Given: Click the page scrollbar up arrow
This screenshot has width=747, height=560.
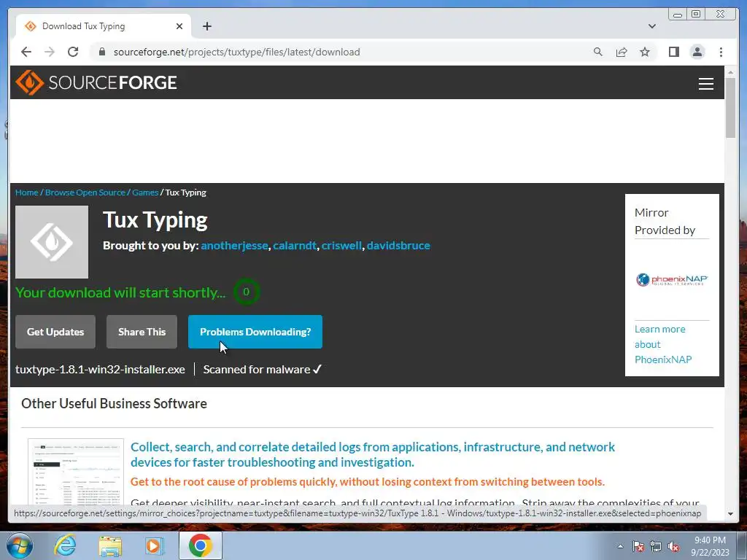Looking at the screenshot, I should (x=730, y=72).
